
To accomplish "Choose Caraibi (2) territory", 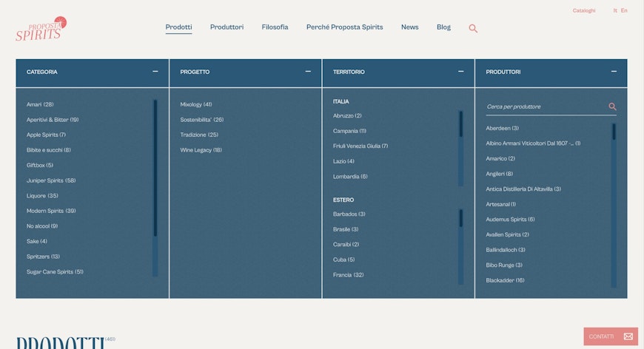I will tap(346, 245).
